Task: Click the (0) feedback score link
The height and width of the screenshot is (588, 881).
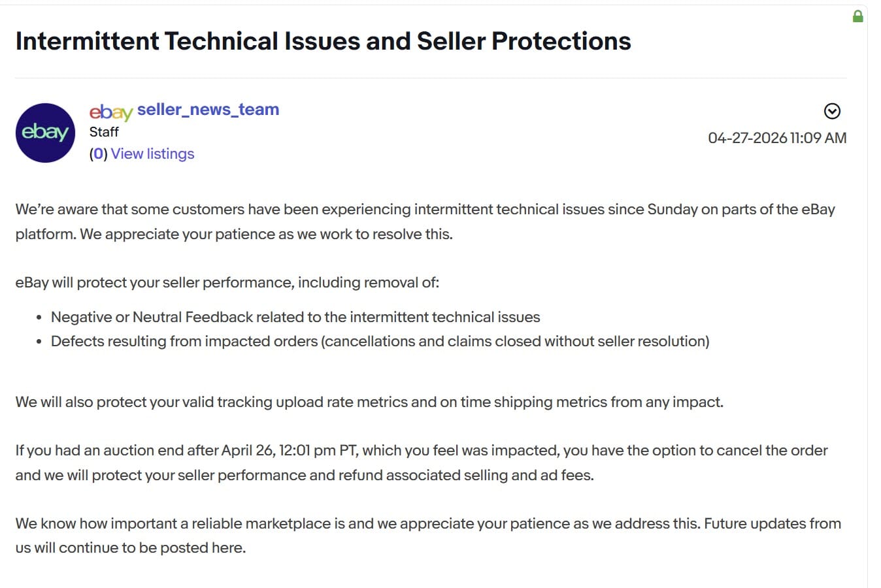Action: [98, 154]
